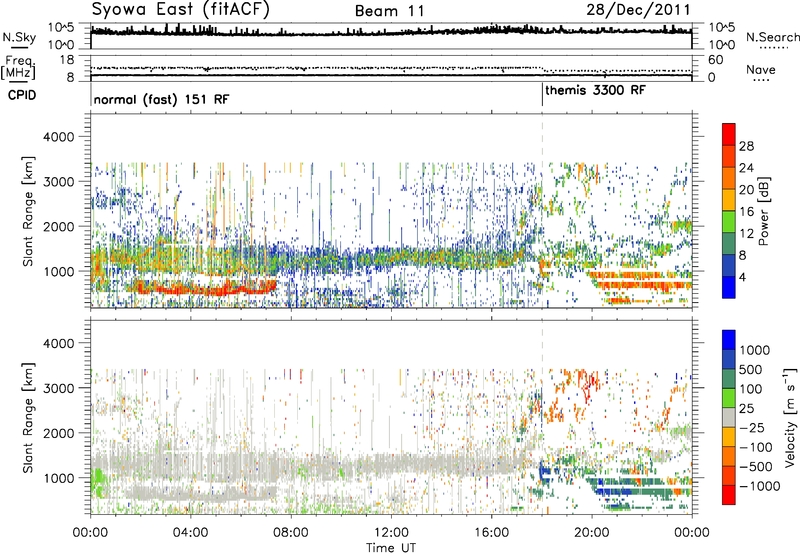
Task: Click 'normal (fast) 151 RF' text
Action: [x=161, y=99]
